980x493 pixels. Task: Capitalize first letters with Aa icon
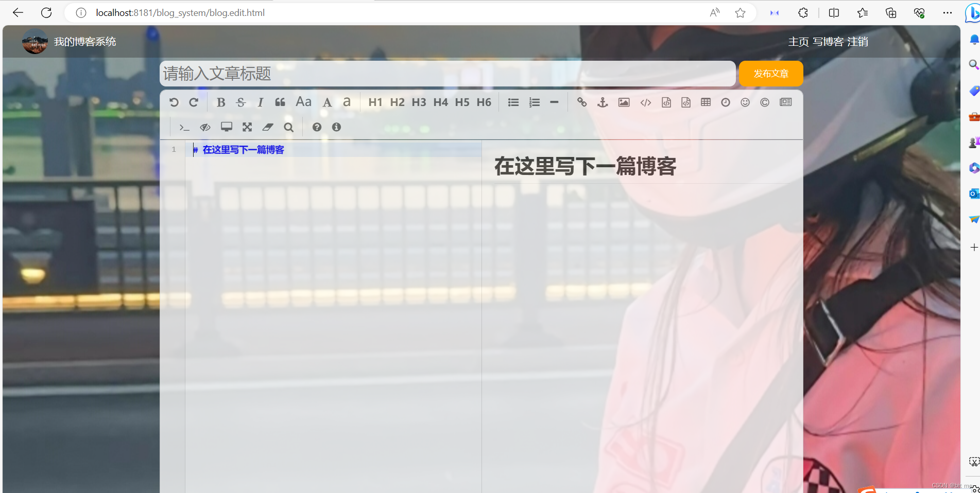pyautogui.click(x=303, y=102)
